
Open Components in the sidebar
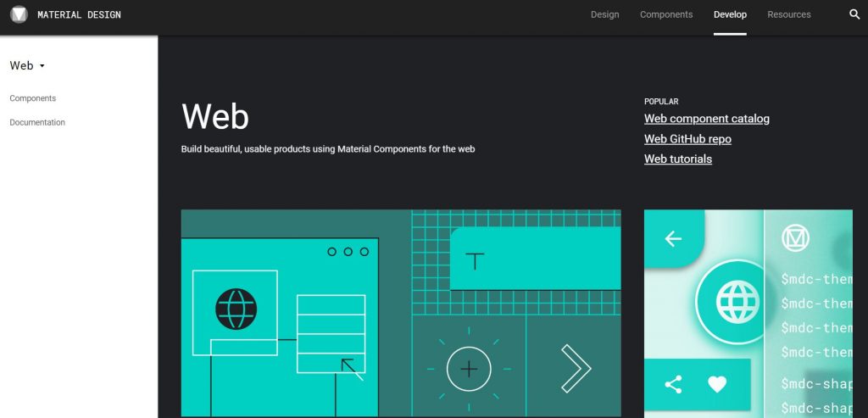pyautogui.click(x=33, y=98)
